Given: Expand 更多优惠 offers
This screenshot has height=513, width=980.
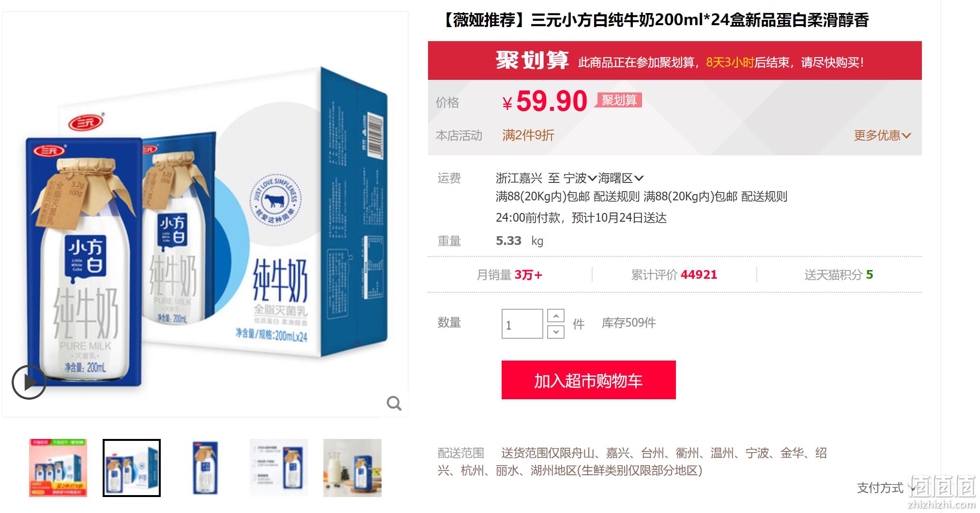Looking at the screenshot, I should (882, 136).
